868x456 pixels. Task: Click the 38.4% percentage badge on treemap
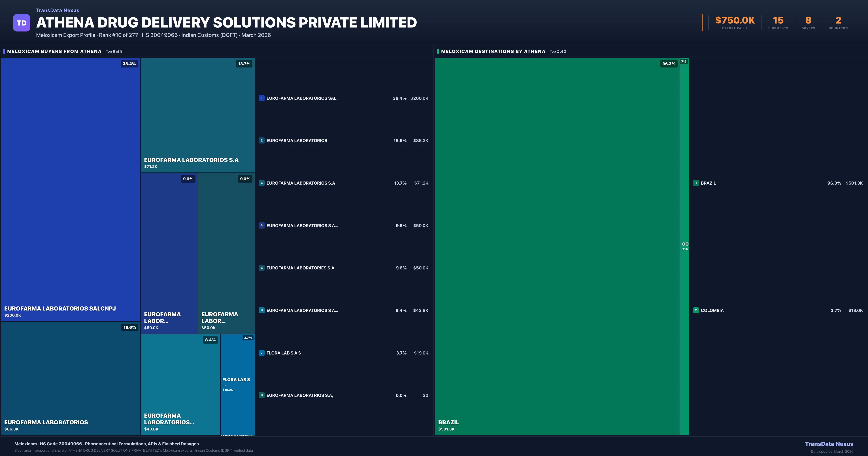coord(129,64)
